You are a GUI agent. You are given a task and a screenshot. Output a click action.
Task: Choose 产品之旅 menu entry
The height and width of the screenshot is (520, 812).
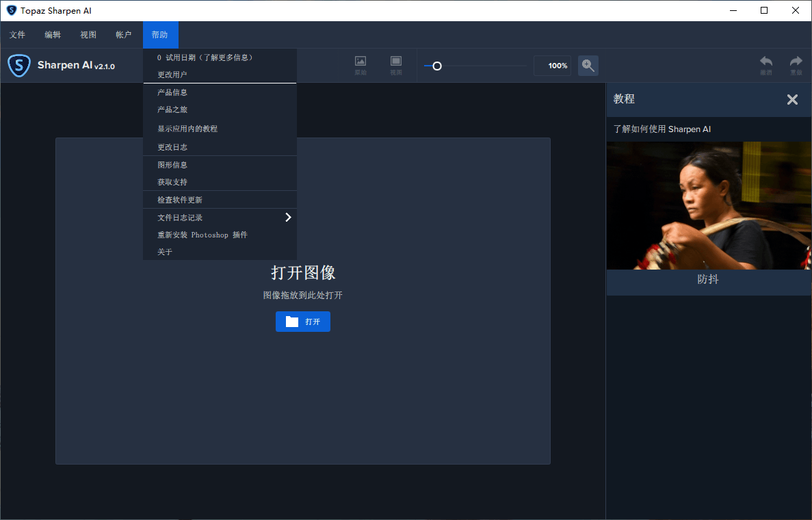pos(220,109)
